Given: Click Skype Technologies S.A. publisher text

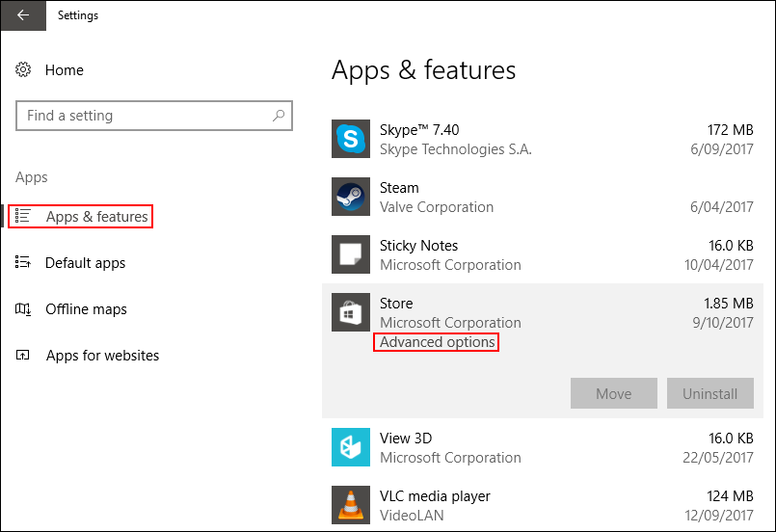Looking at the screenshot, I should click(455, 149).
